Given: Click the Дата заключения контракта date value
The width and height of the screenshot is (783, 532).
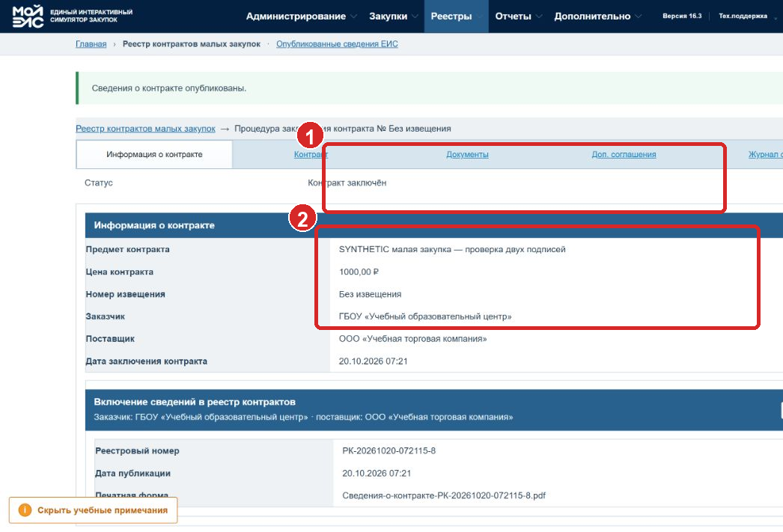Looking at the screenshot, I should tap(373, 361).
